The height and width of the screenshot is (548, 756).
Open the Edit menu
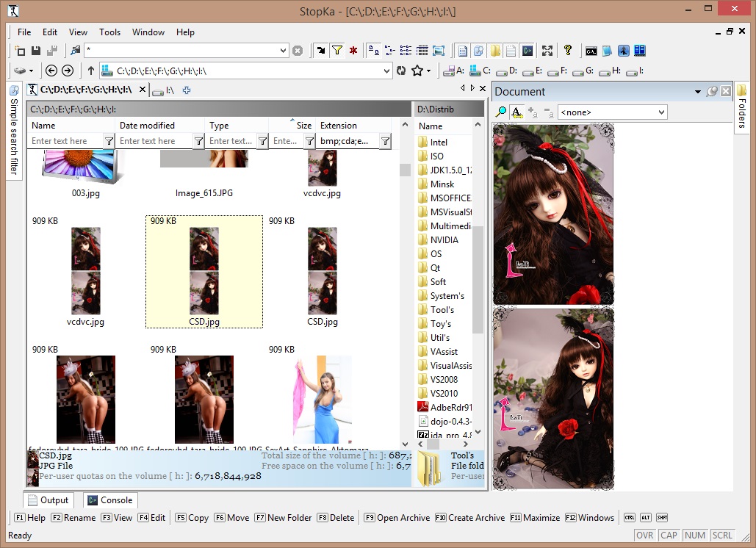coord(50,32)
